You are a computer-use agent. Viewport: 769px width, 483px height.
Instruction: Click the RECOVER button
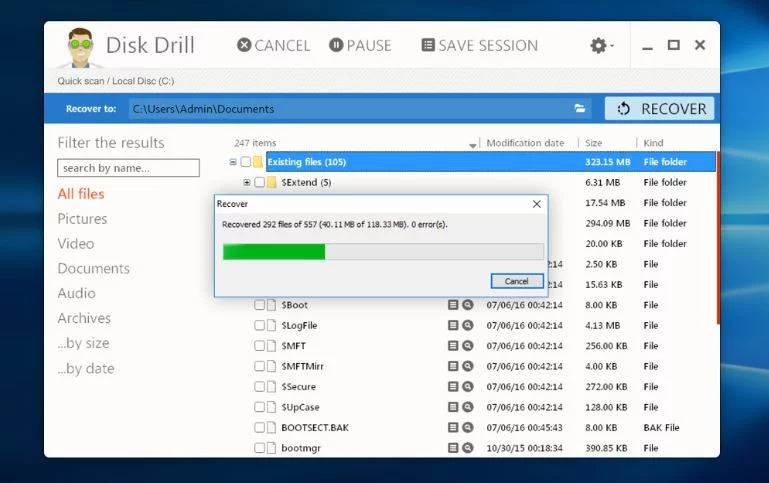(659, 108)
